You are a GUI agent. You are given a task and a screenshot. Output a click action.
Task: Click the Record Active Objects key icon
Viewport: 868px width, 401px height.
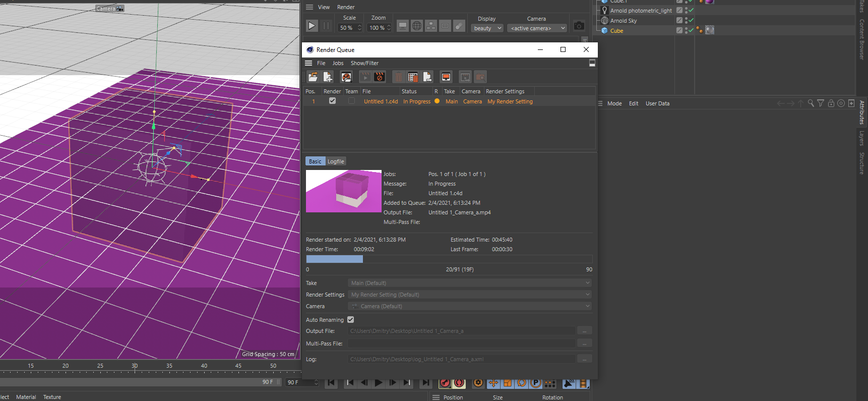coord(445,383)
